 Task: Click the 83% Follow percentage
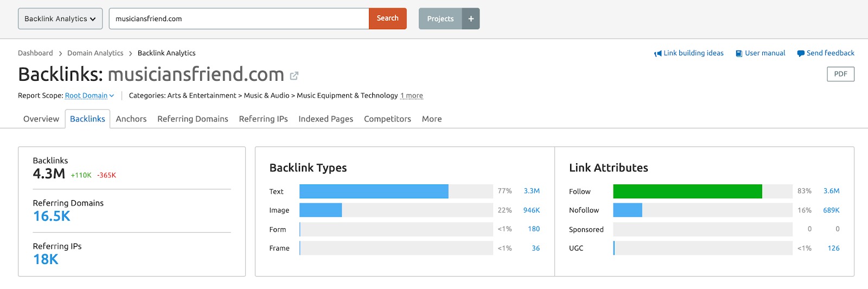(805, 191)
